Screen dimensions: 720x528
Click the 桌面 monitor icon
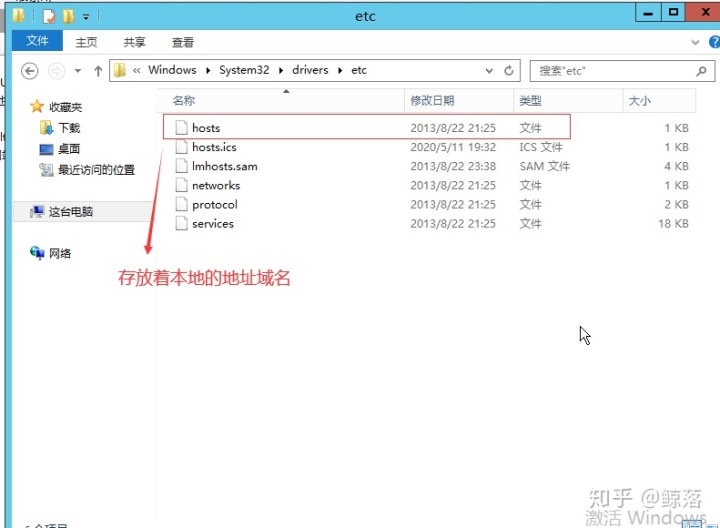(x=46, y=149)
